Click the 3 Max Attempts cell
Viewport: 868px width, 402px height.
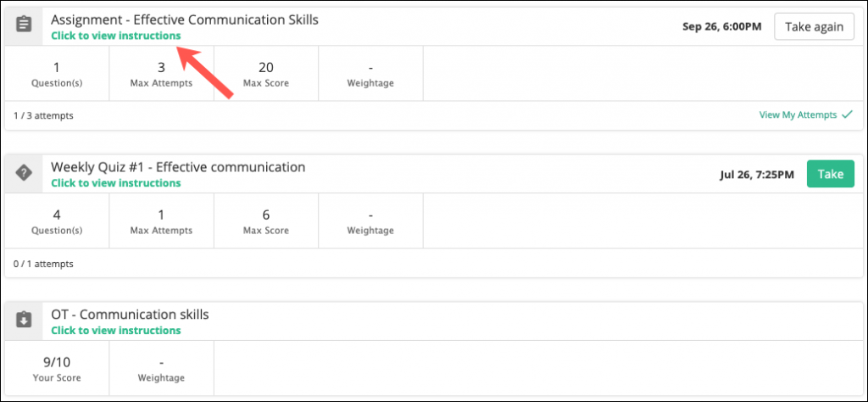[x=162, y=74]
